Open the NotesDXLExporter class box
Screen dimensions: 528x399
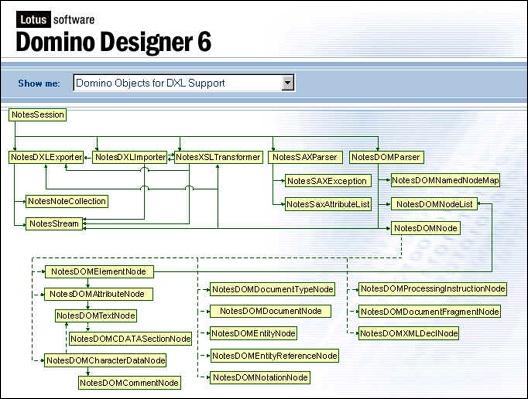pos(46,157)
